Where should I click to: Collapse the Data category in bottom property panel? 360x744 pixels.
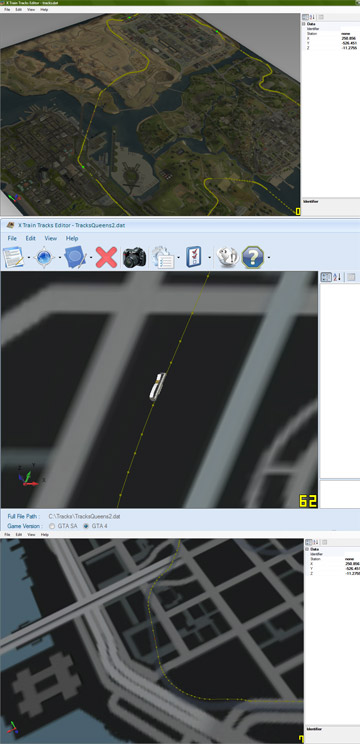point(307,549)
